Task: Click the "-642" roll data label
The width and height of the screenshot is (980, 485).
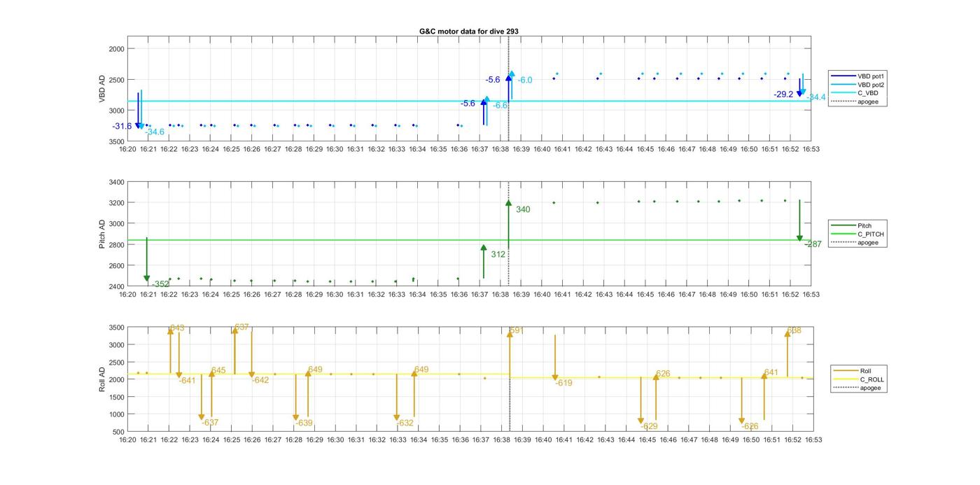Action: (x=260, y=380)
